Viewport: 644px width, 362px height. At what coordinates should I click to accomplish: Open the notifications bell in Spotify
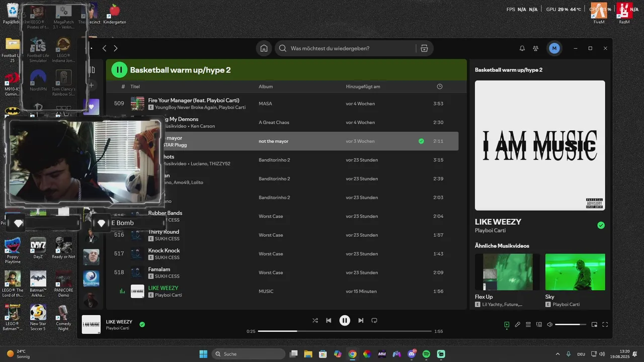[x=522, y=48]
